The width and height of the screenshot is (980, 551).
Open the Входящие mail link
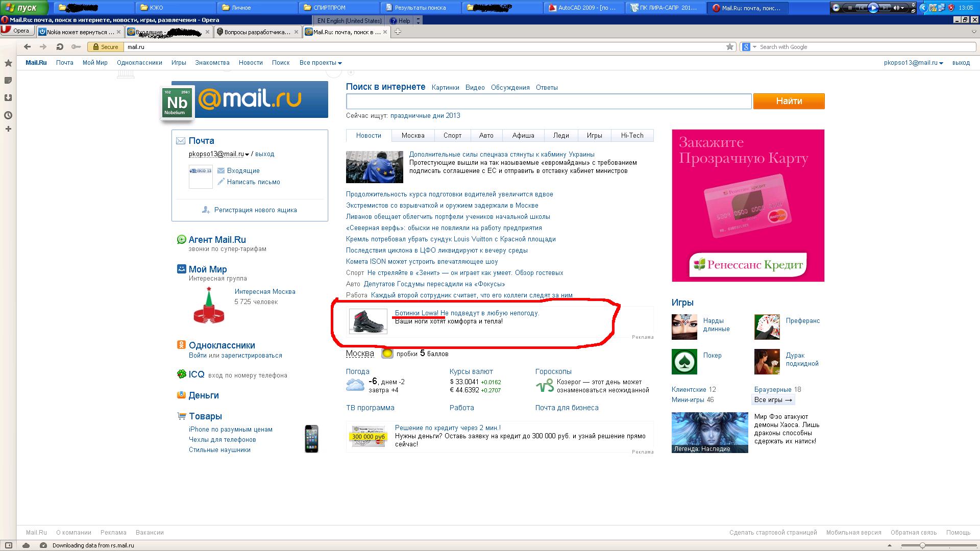coord(243,171)
